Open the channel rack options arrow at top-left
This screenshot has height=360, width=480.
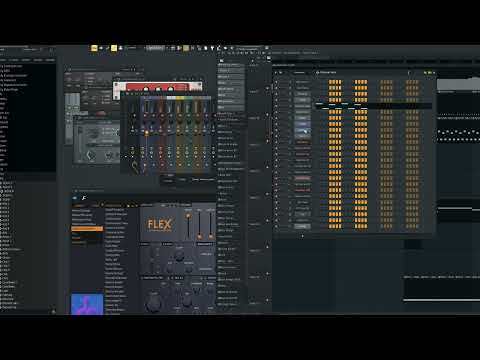[x=276, y=72]
